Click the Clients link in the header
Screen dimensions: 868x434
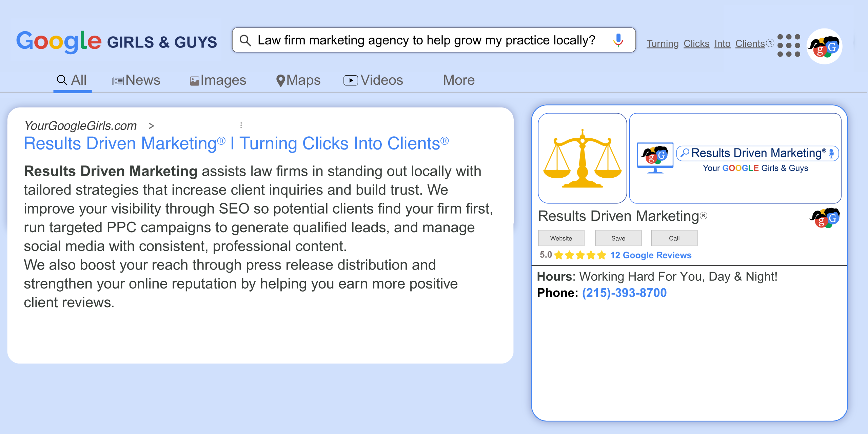pos(750,44)
